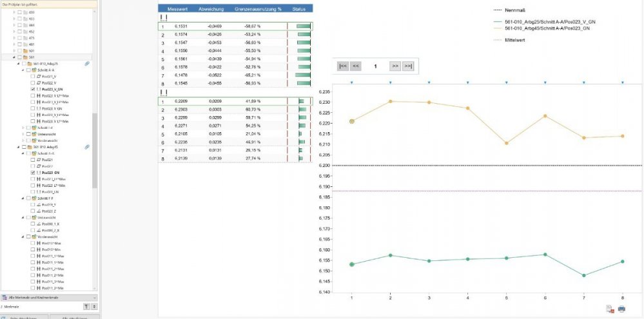Go to next page with >> button
This screenshot has width=644, height=319.
[x=395, y=66]
